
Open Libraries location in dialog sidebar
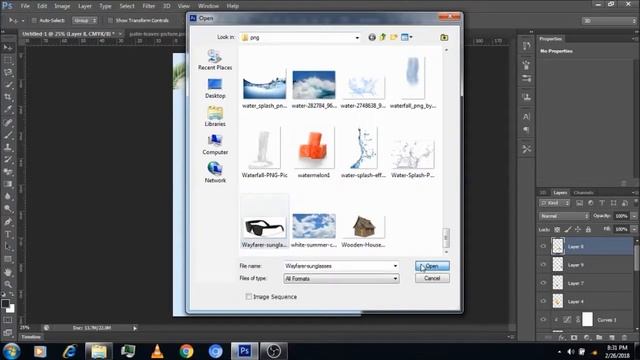point(215,116)
